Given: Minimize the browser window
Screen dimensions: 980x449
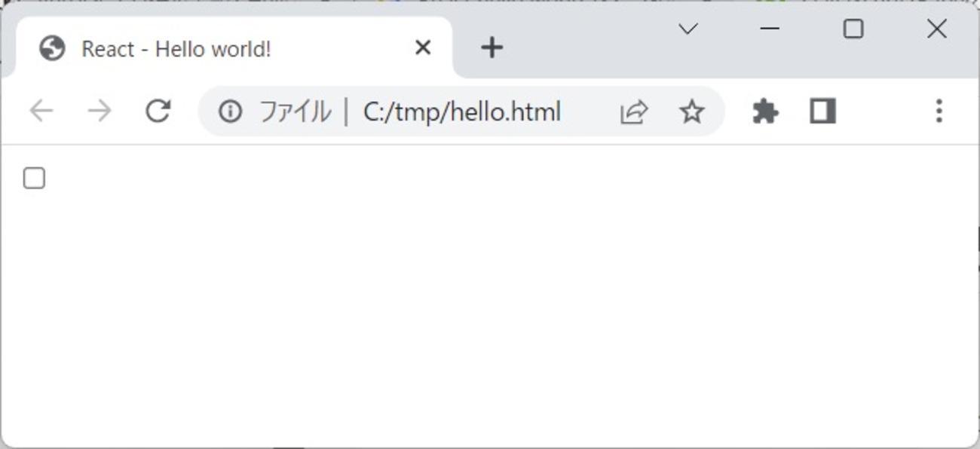Looking at the screenshot, I should click(770, 29).
